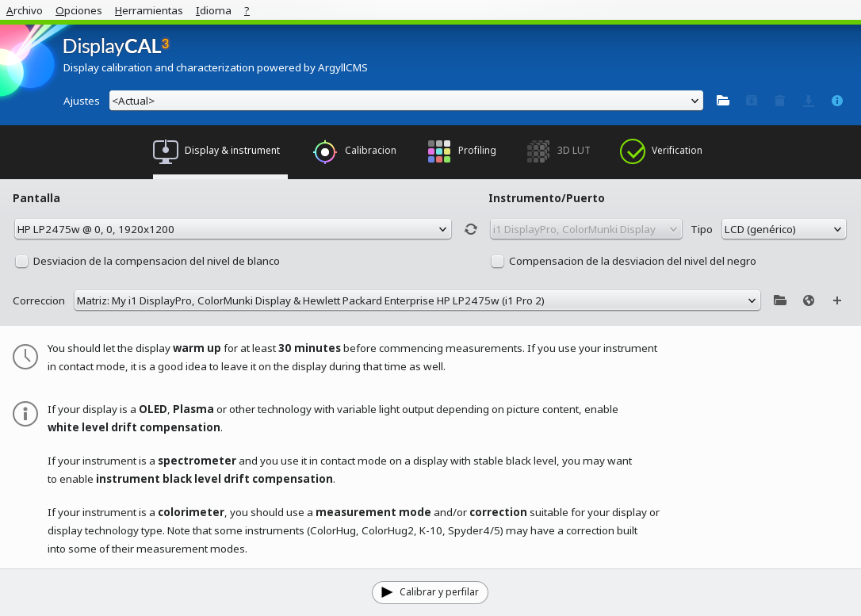The width and height of the screenshot is (861, 616).
Task: Click the Pantalla heading
Action: (x=36, y=198)
